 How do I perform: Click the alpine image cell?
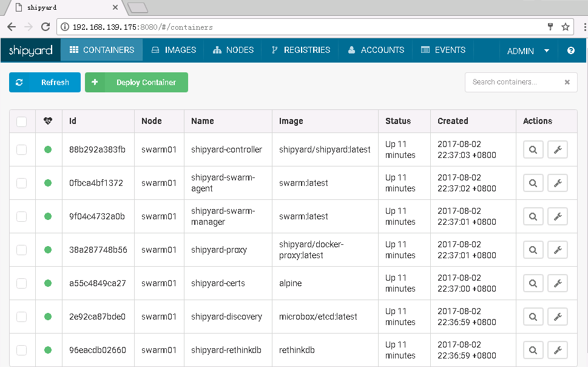(x=290, y=283)
